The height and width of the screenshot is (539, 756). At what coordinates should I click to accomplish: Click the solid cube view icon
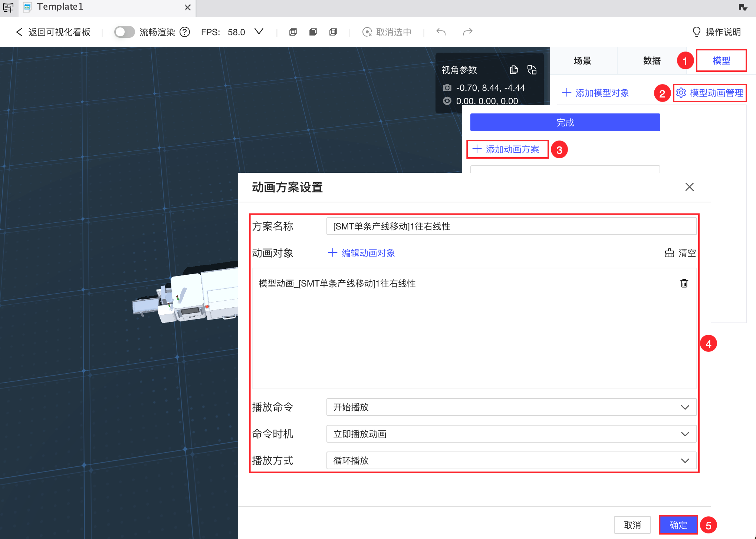coord(313,32)
